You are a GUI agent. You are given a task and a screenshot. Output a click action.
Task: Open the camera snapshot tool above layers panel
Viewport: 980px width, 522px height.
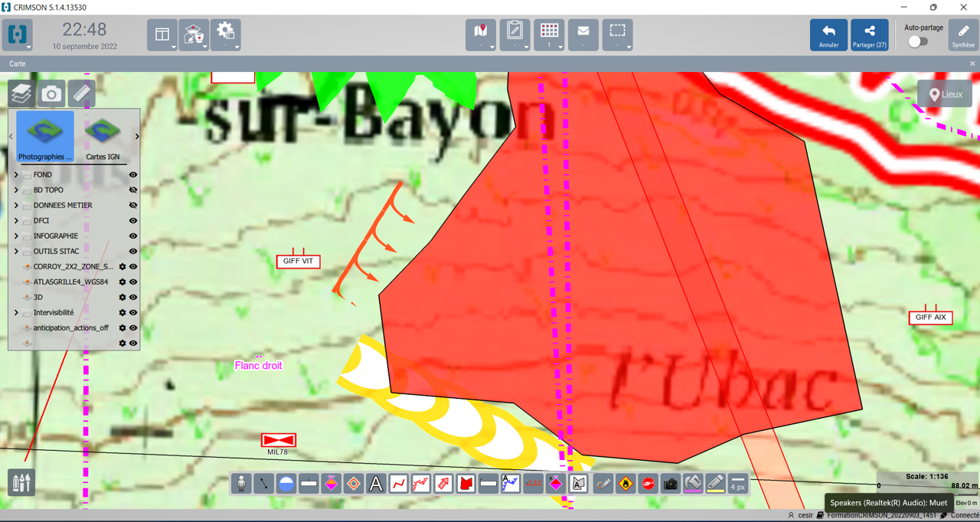51,93
